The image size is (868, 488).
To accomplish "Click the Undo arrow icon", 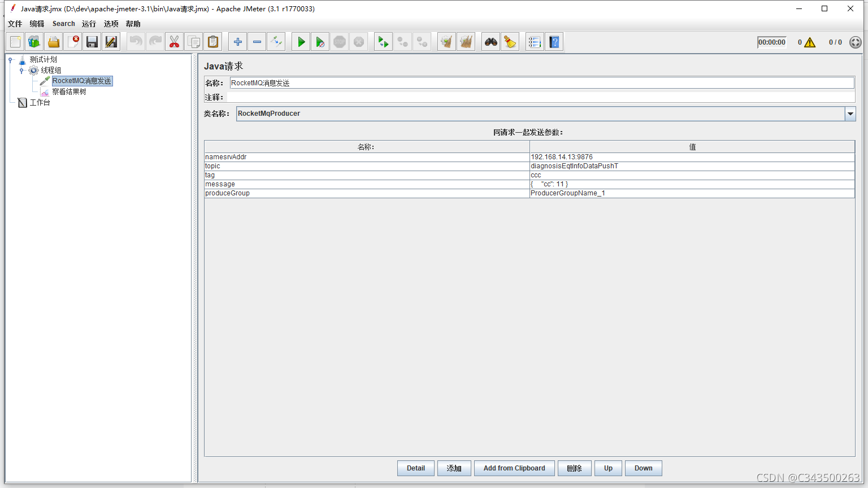I will point(136,42).
